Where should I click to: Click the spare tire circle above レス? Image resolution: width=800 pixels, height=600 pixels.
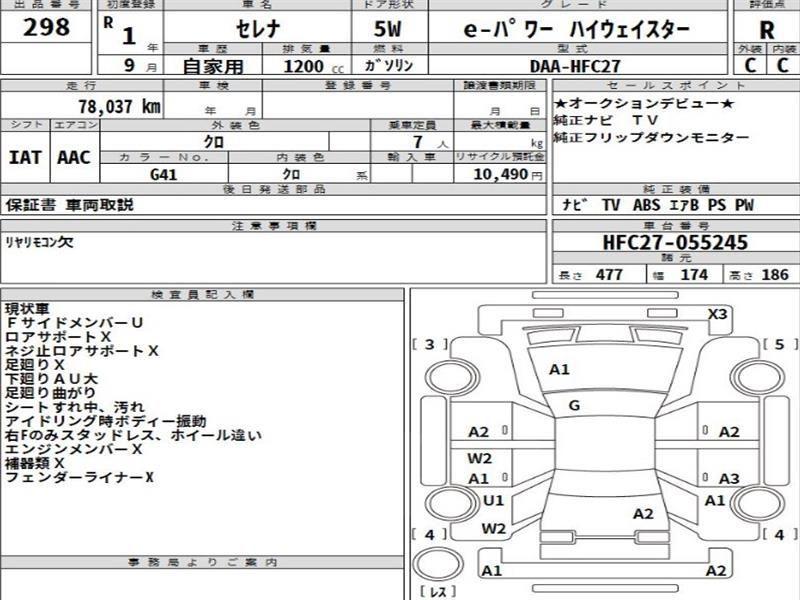click(x=437, y=565)
